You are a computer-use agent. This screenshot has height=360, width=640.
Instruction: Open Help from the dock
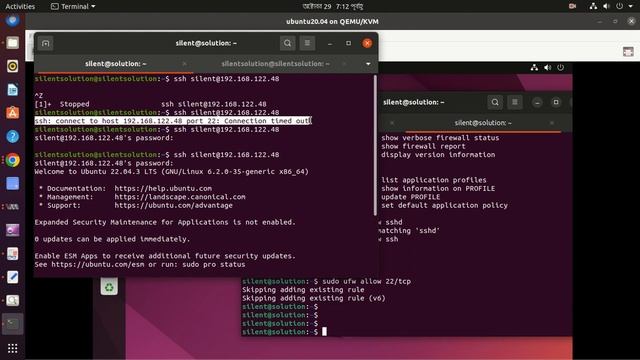12,136
